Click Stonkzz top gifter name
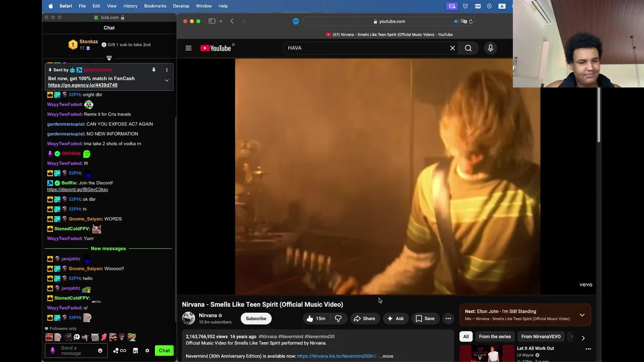644x362 pixels. 89,42
